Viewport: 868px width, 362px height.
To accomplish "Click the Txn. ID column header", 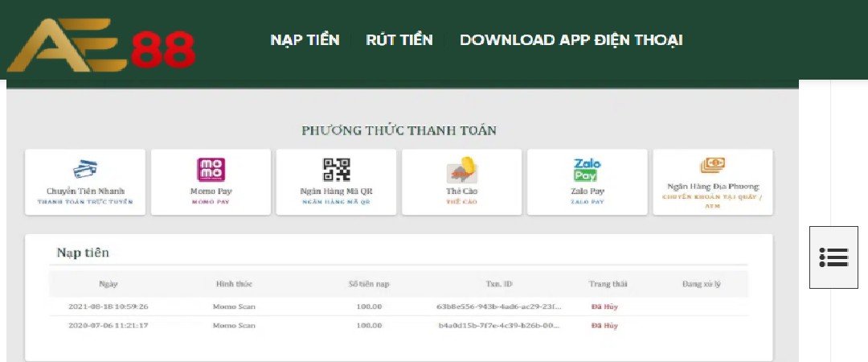I will [499, 284].
